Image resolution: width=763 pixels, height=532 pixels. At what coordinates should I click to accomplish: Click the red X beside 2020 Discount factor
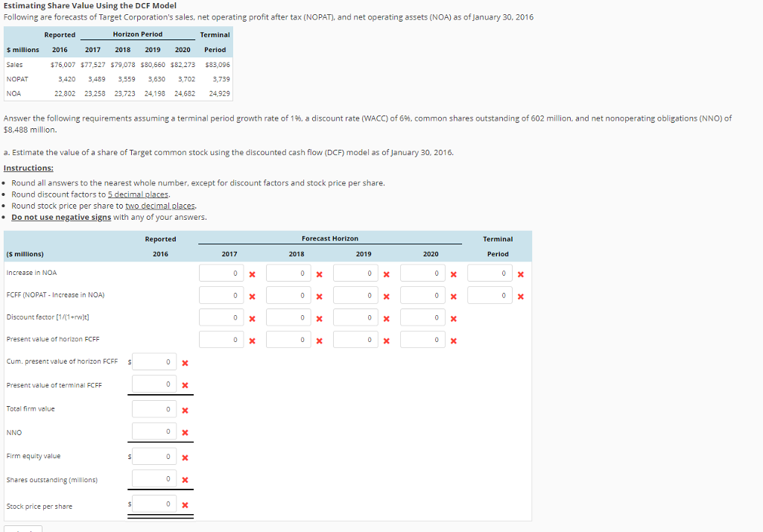click(x=452, y=317)
